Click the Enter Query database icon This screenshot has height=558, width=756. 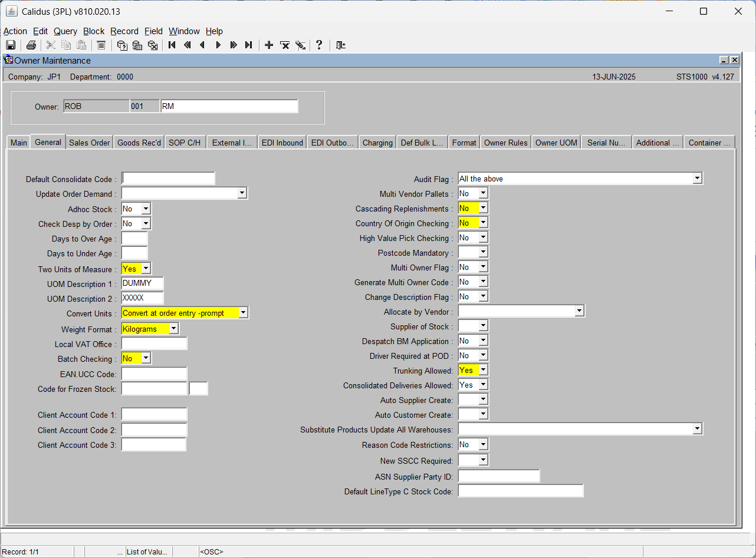click(122, 45)
